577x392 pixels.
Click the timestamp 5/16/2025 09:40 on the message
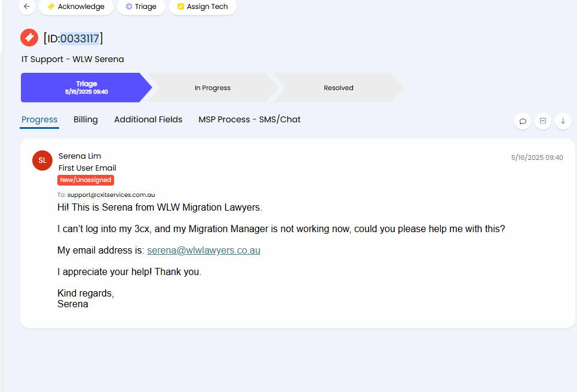pyautogui.click(x=537, y=158)
